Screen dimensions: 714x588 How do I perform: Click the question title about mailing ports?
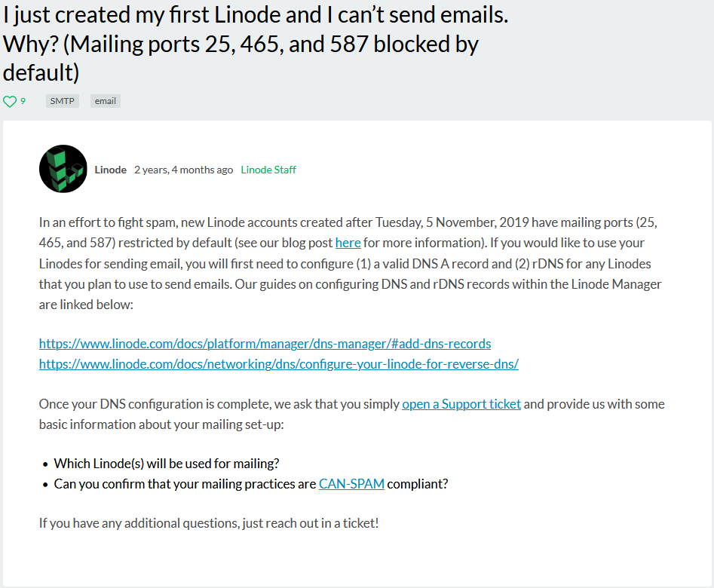(256, 44)
